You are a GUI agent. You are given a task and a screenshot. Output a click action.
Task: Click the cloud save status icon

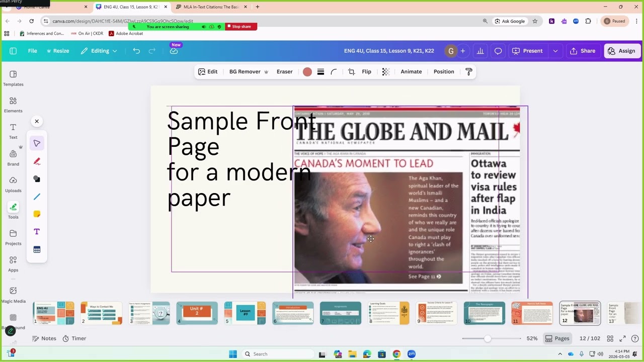(x=174, y=51)
